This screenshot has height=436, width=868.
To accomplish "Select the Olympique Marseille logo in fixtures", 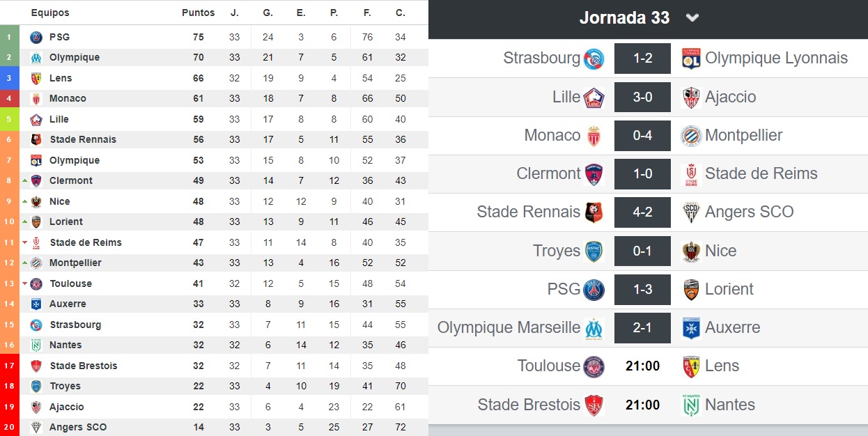I will click(x=594, y=328).
